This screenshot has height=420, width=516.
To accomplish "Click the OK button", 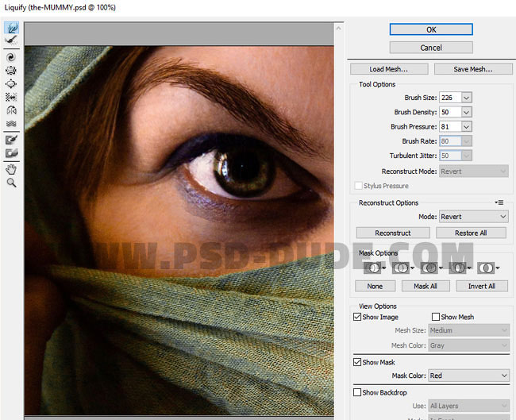I will click(431, 29).
